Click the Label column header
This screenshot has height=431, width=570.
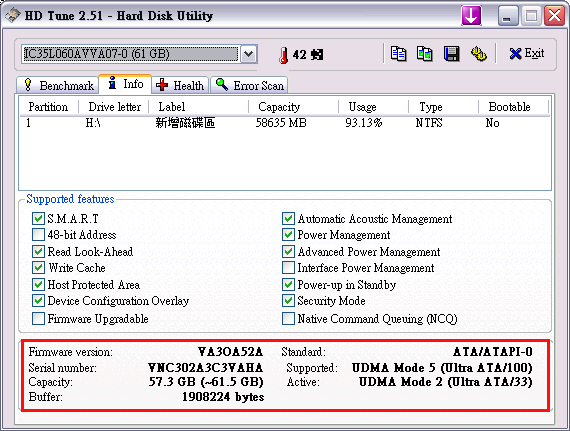pyautogui.click(x=199, y=107)
